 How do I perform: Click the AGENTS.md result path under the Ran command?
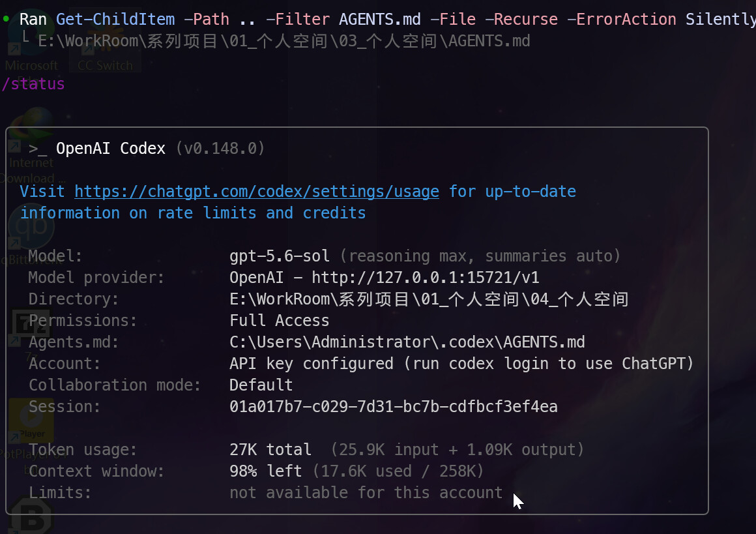click(284, 41)
